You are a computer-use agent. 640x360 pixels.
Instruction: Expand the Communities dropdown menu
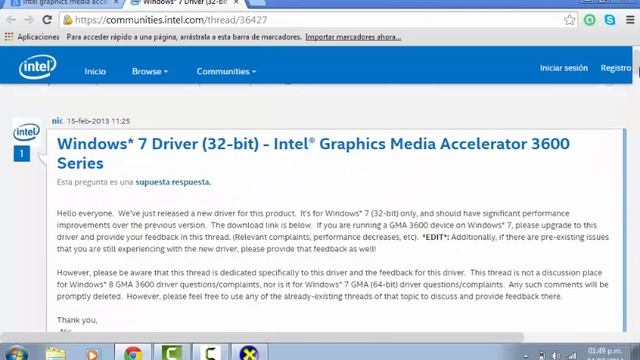(226, 71)
